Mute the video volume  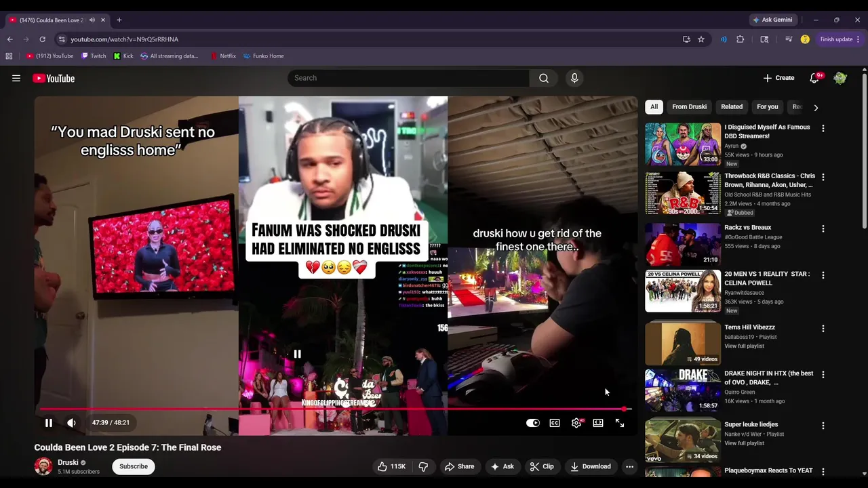point(71,423)
